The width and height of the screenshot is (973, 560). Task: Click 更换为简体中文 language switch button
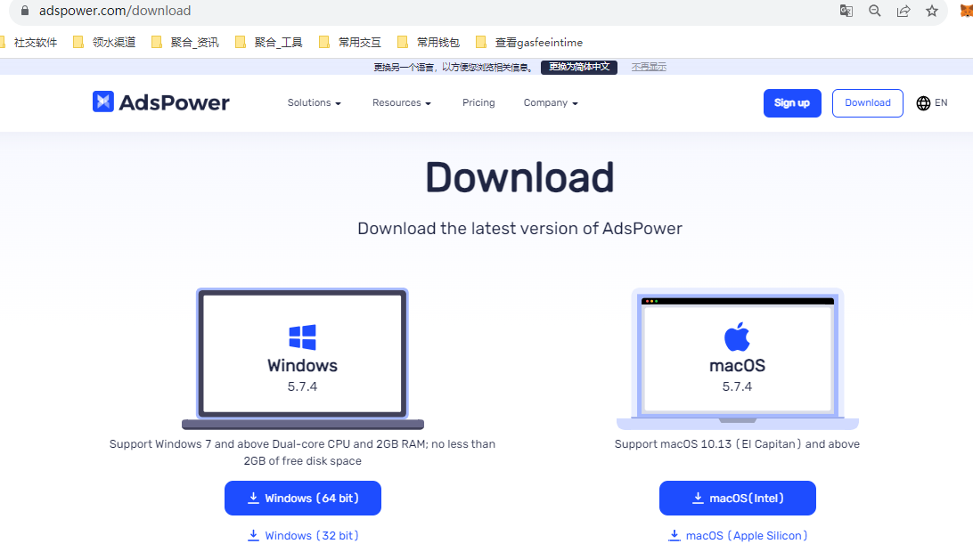click(x=579, y=67)
